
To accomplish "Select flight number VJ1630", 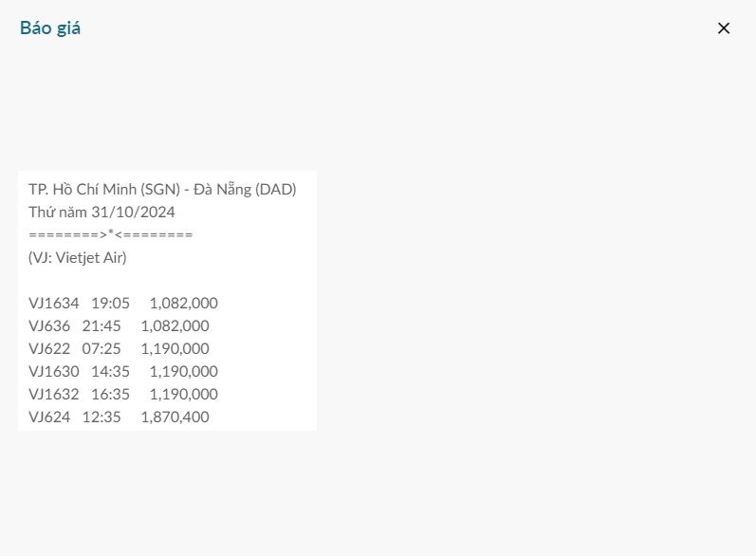I will [54, 371].
